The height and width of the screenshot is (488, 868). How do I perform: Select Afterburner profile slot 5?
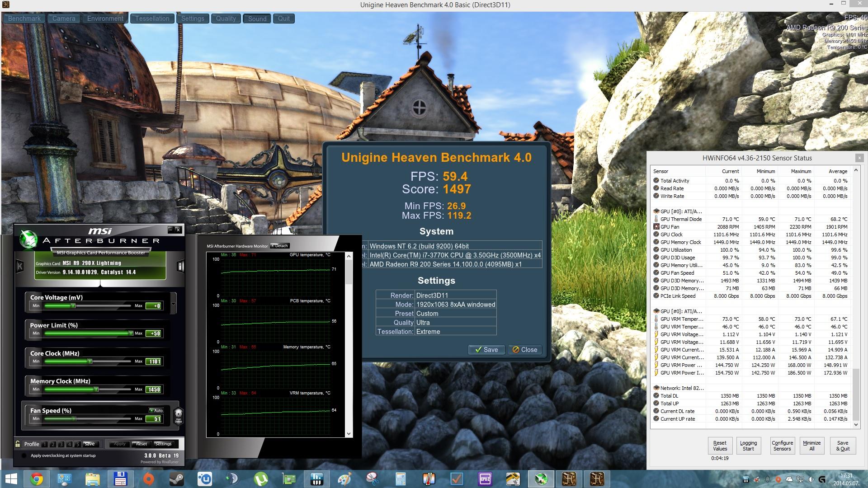[77, 444]
